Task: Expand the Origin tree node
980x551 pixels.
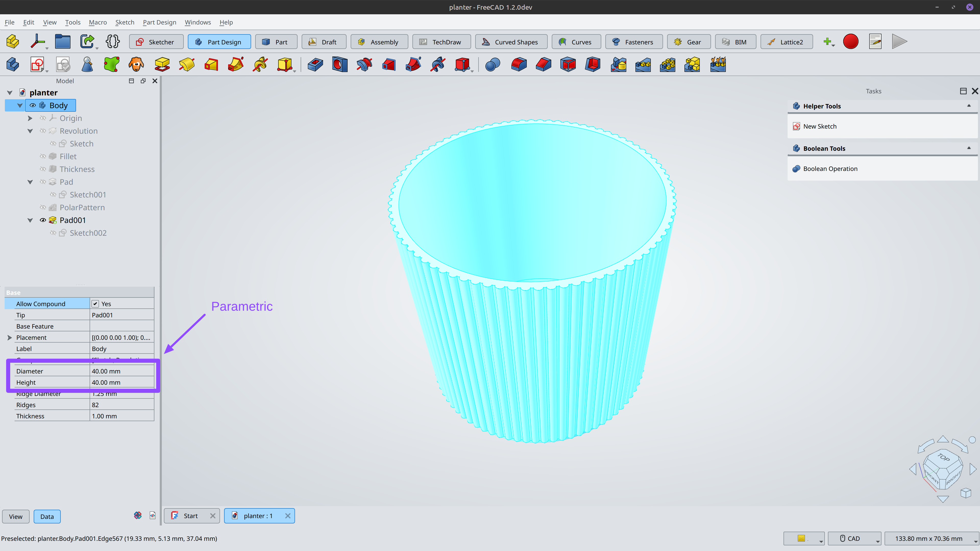Action: click(x=30, y=118)
